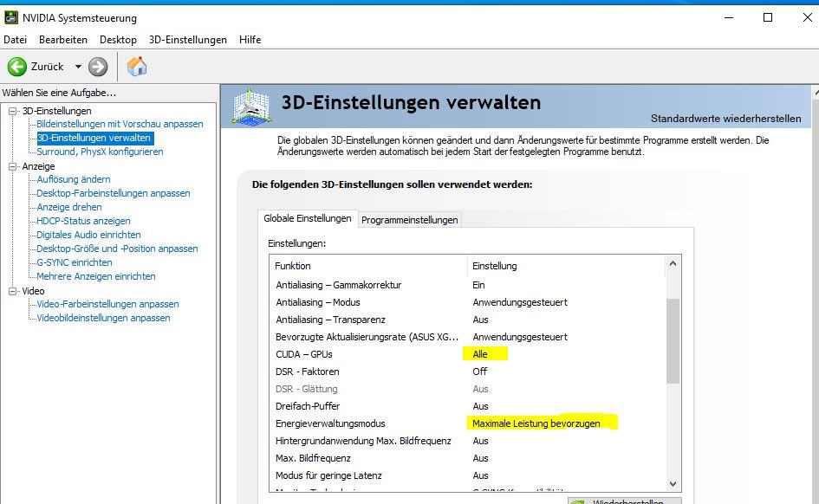Image resolution: width=819 pixels, height=504 pixels.
Task: Collapse the 3D-Einstellungen tree node
Action: (12, 111)
